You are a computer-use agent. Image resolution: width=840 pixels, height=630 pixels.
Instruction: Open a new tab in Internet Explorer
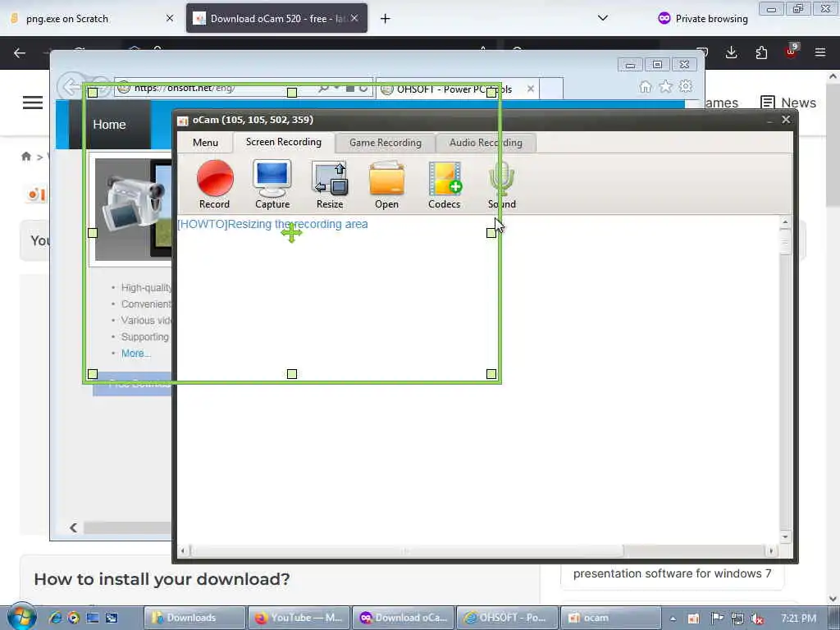click(x=551, y=89)
